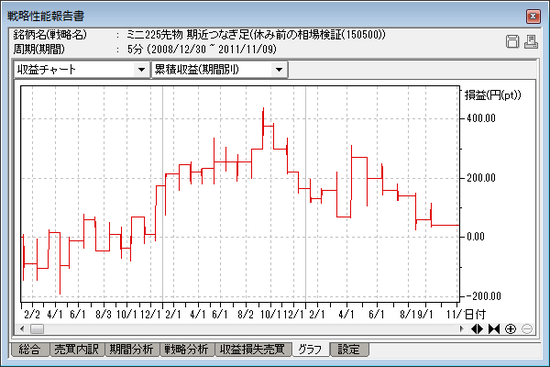Click the zoom in magnifier icon
Image resolution: width=550 pixels, height=367 pixels.
coord(510,329)
